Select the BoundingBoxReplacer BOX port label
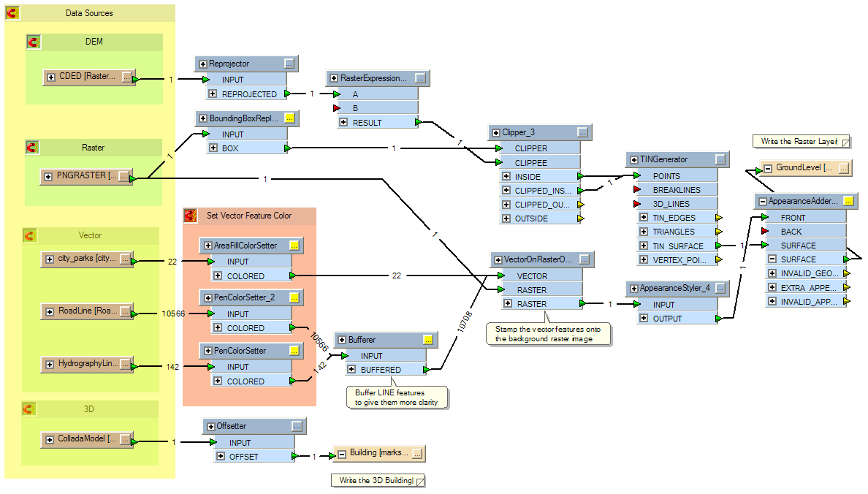The width and height of the screenshot is (868, 494). (x=230, y=148)
